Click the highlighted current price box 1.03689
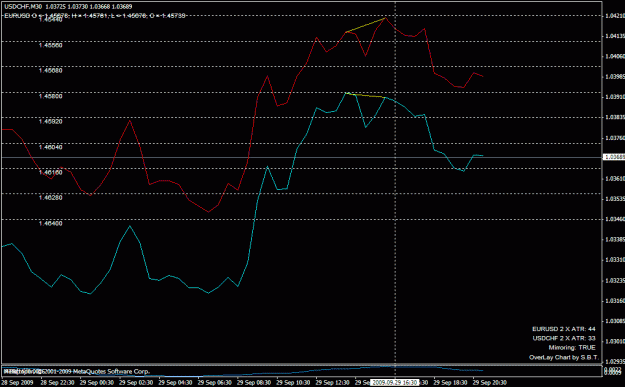Image resolution: width=625 pixels, height=387 pixels. click(x=614, y=157)
